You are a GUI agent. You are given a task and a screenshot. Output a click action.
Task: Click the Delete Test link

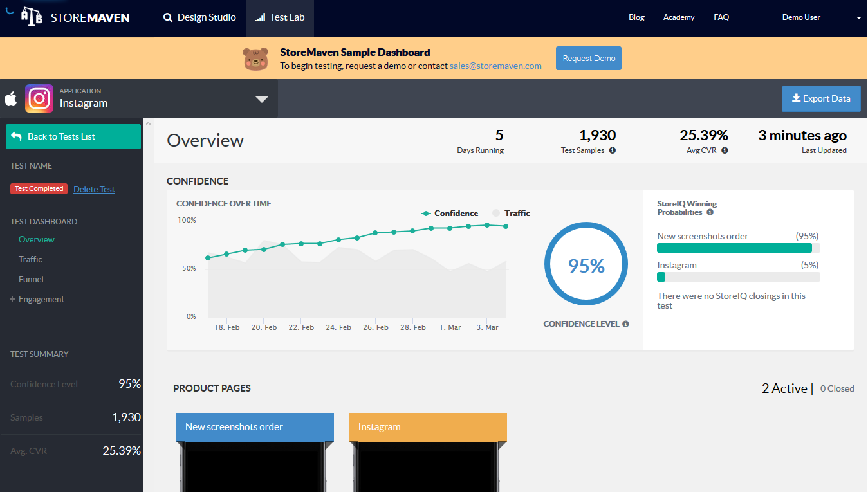pos(94,189)
